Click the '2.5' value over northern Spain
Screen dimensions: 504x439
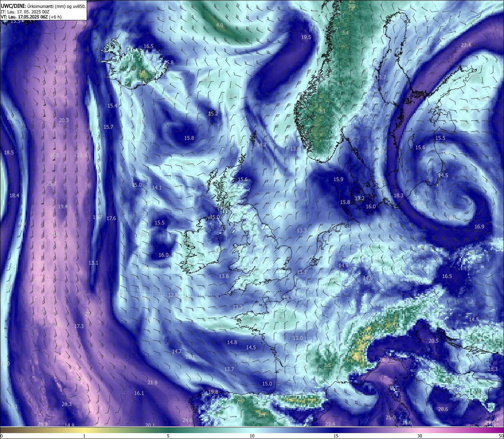click(x=240, y=401)
